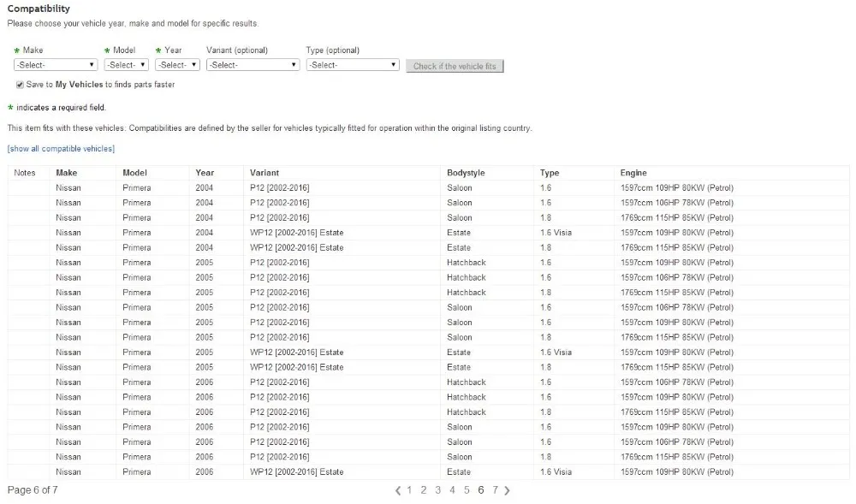This screenshot has height=504, width=856.
Task: Open the Model dropdown
Action: coord(126,65)
